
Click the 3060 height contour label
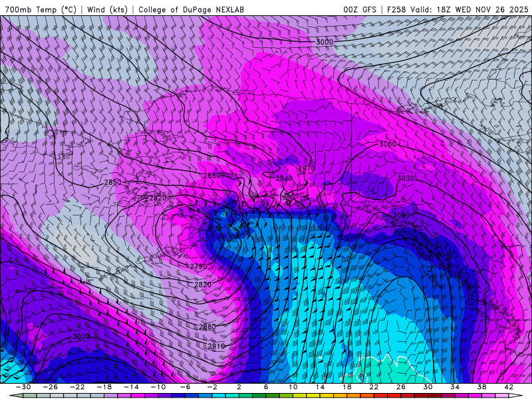click(402, 215)
